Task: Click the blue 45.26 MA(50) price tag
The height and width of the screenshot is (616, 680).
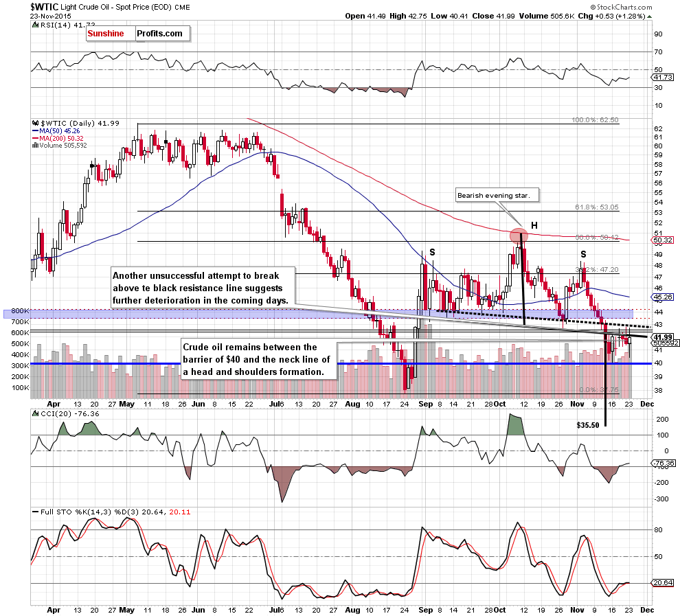Action: pyautogui.click(x=663, y=297)
